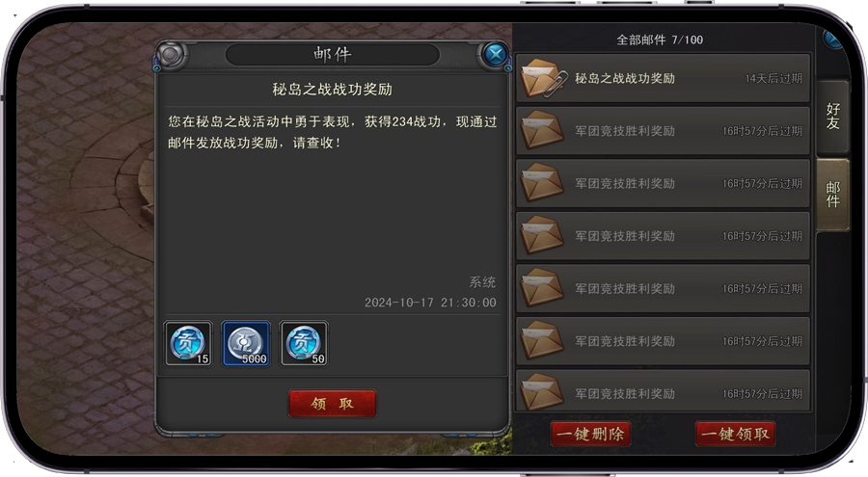Select the silver coin reward icon labeled 5000
This screenshot has height=477, width=868.
pyautogui.click(x=246, y=344)
